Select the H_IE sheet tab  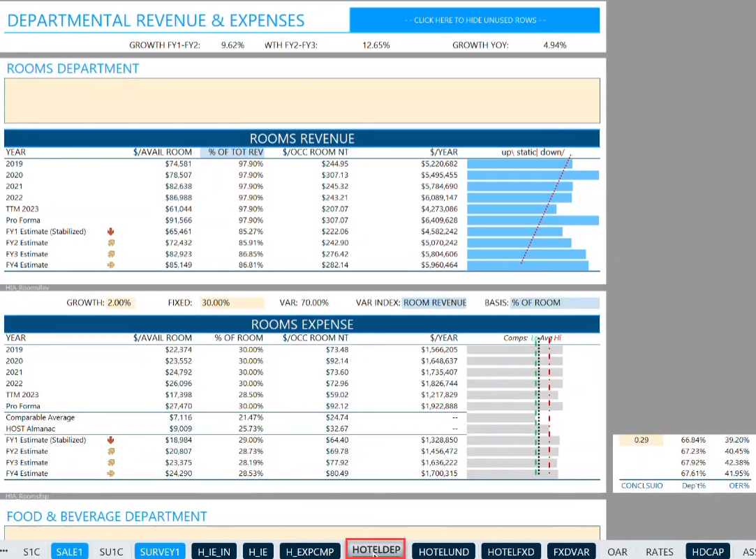[x=258, y=552]
